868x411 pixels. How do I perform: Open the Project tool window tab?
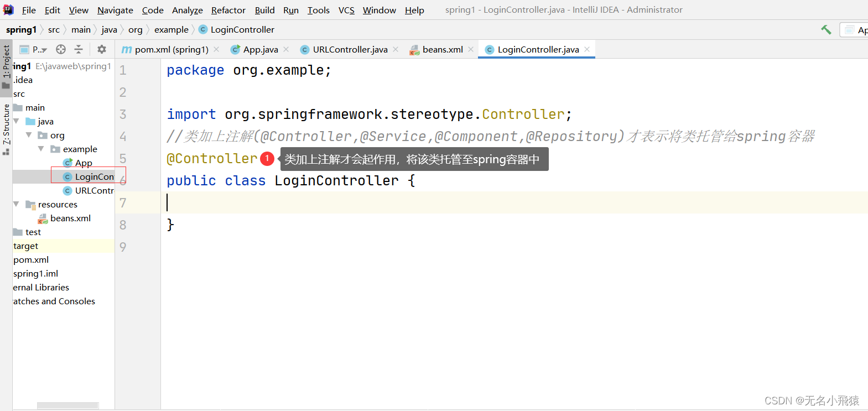(6, 67)
